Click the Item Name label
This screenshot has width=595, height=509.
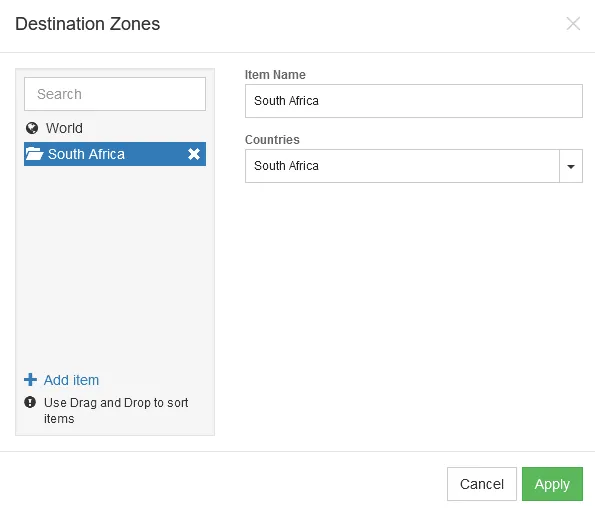click(x=275, y=75)
